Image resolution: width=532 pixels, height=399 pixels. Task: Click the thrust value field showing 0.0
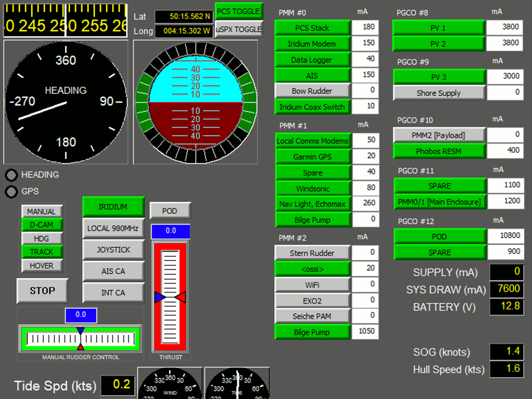click(x=171, y=231)
